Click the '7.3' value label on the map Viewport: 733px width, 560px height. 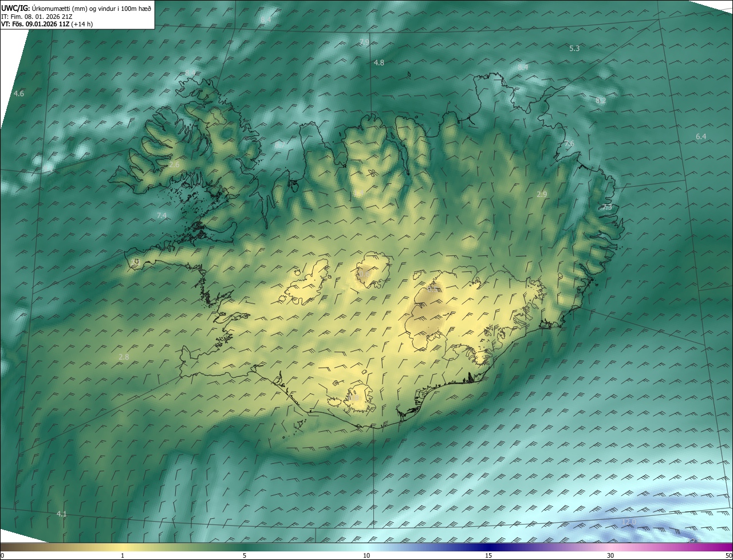click(607, 207)
